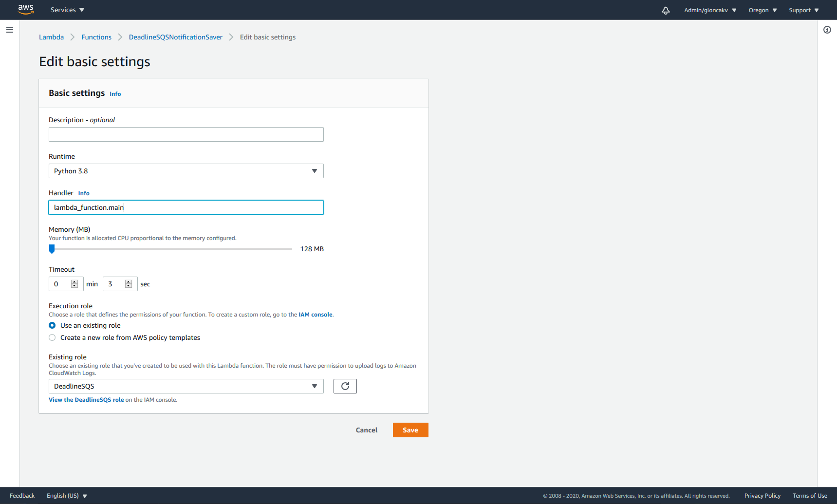Click the Memory slider handle
This screenshot has width=837, height=504.
pos(52,249)
